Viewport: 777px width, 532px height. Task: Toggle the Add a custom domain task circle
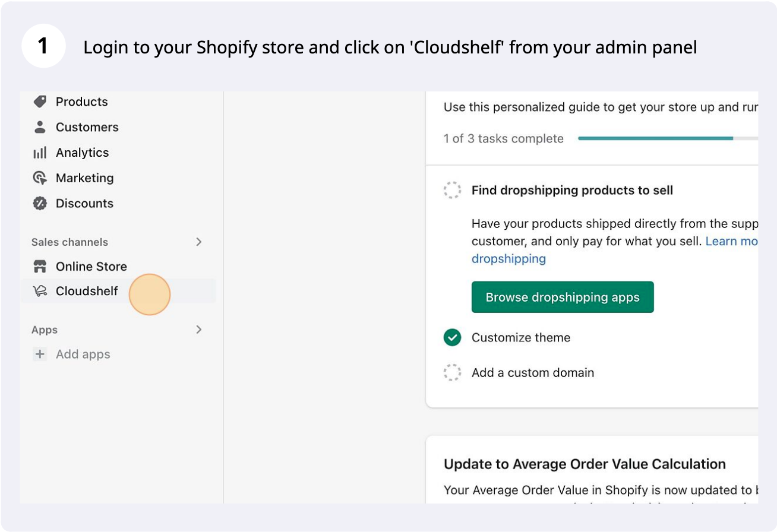pos(452,372)
